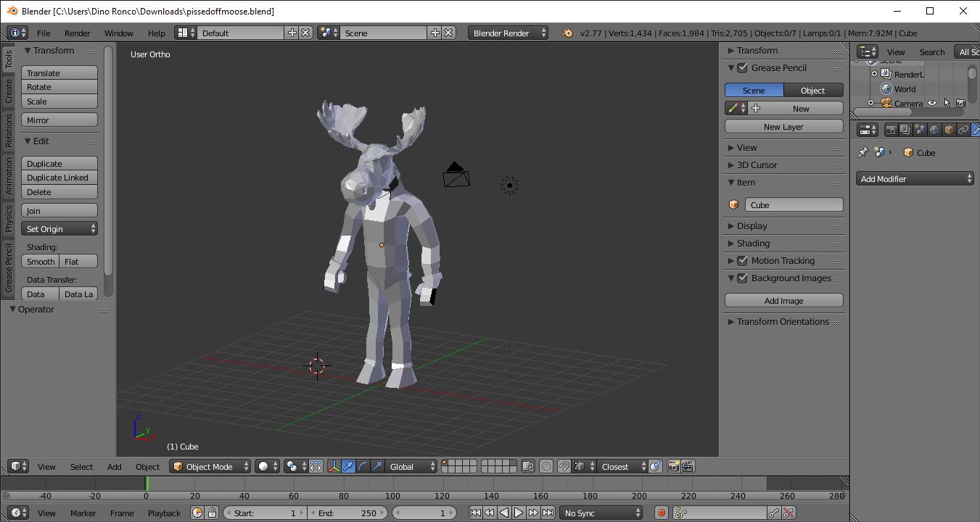The height and width of the screenshot is (522, 980).
Task: Open the snap element type selector
Action: [583, 466]
